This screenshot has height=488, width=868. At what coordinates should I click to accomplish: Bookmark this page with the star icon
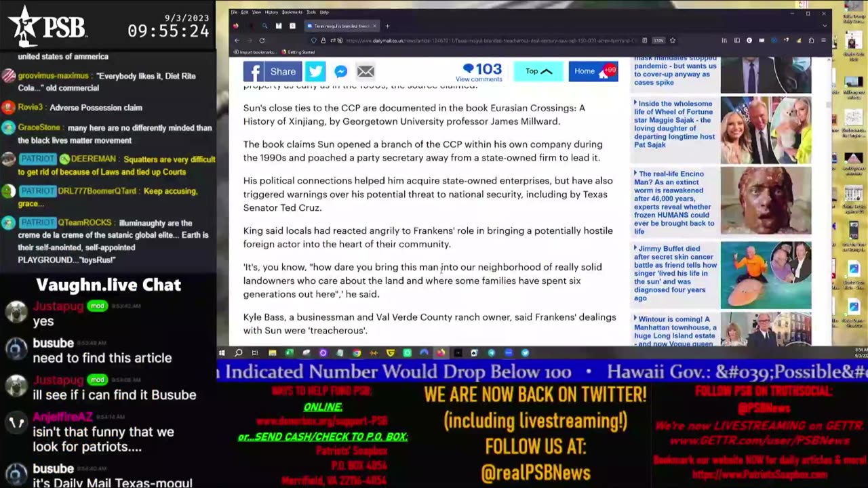click(673, 41)
